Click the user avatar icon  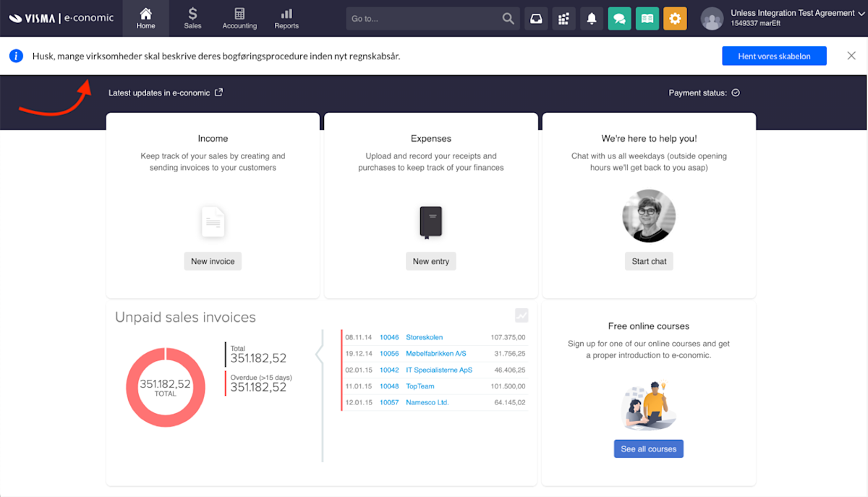point(712,18)
